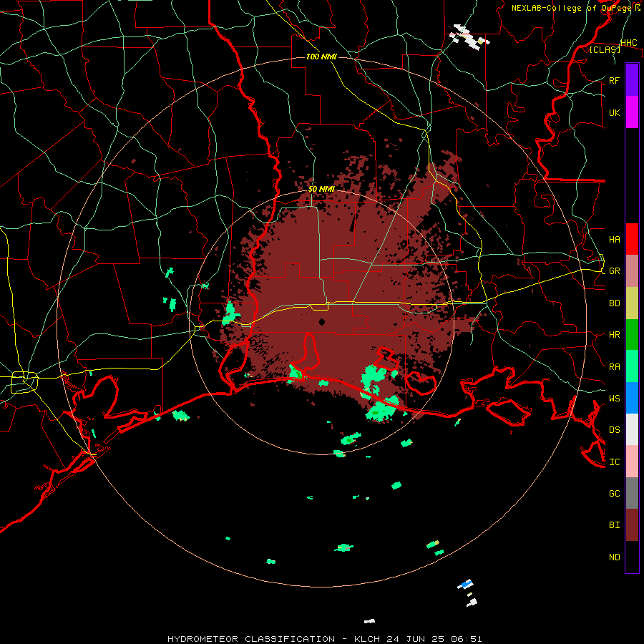Click the GC legend label

click(x=614, y=494)
